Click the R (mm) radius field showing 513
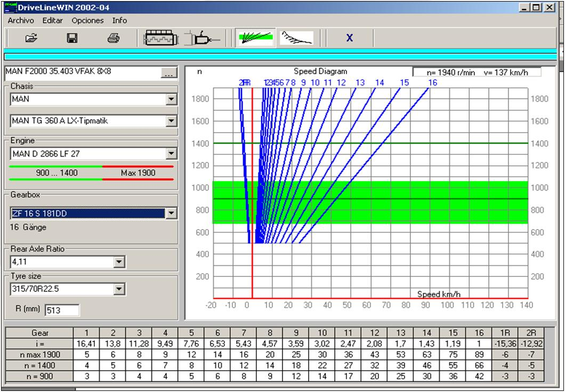This screenshot has height=392, width=565. click(62, 310)
